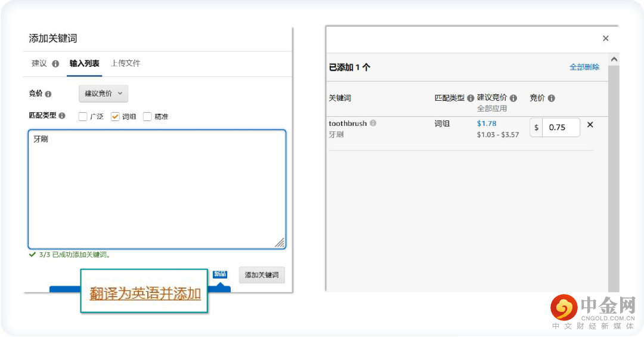The image size is (644, 337).
Task: Click into the keyword text area containing 牙刷
Action: tap(157, 188)
